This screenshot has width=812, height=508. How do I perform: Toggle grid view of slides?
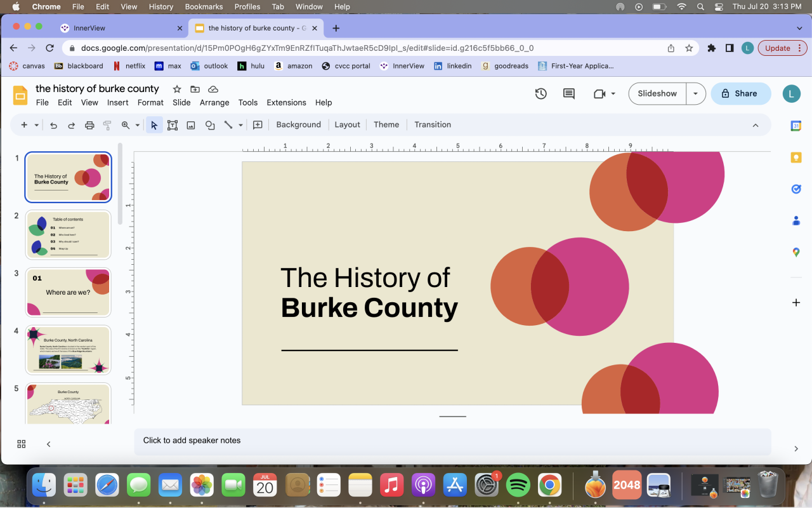(22, 444)
